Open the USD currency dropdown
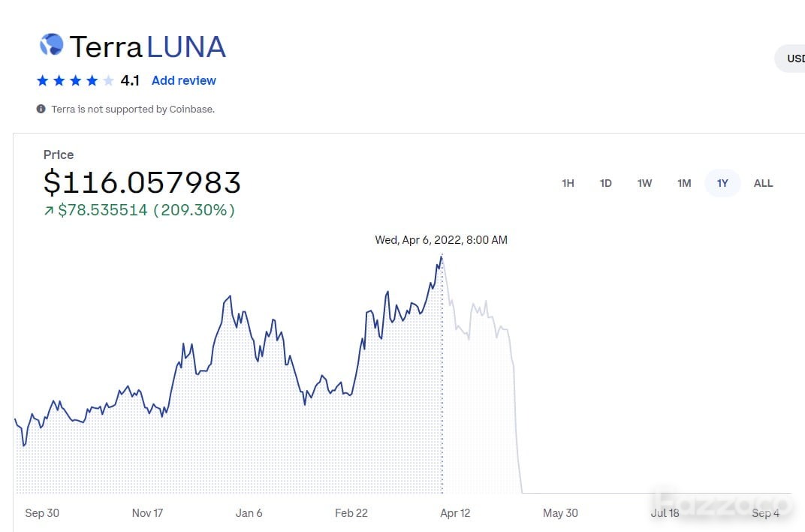 791,59
